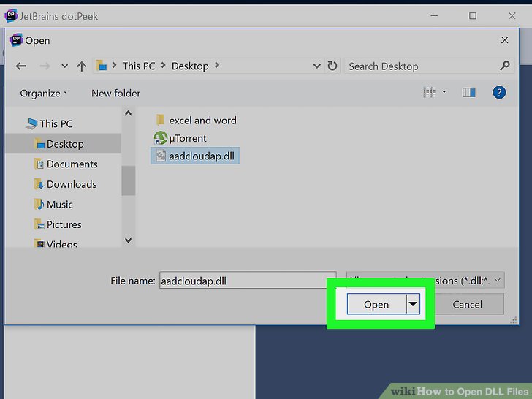The height and width of the screenshot is (399, 532).
Task: Select This PC in the address path
Action: pyautogui.click(x=139, y=66)
